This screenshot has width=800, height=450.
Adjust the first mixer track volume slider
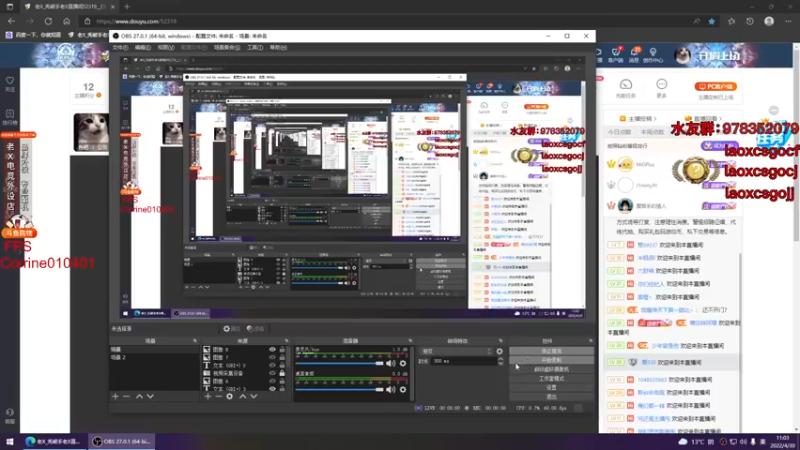tap(339, 363)
